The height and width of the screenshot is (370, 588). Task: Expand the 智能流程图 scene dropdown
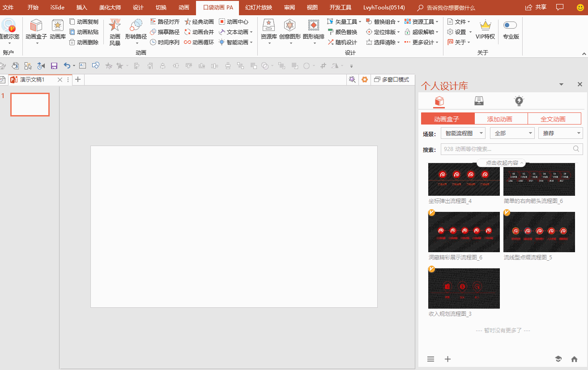click(x=463, y=133)
